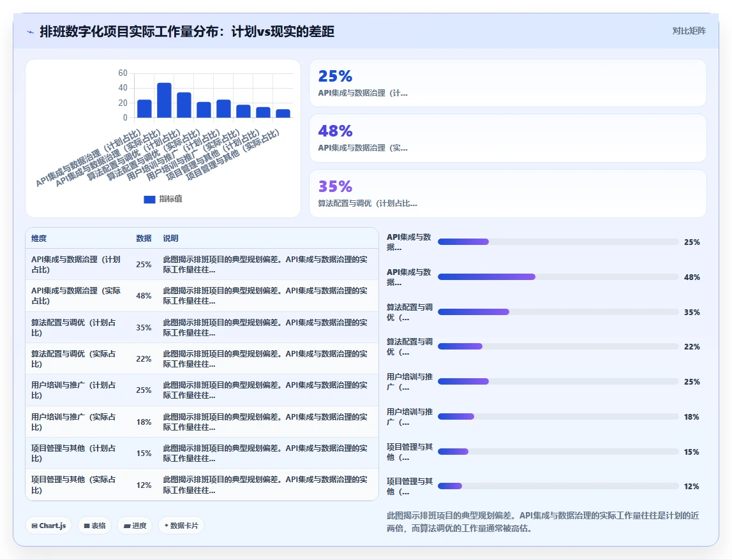Click the summary paragraph below the progress bars
732x560 pixels.
coord(543,522)
